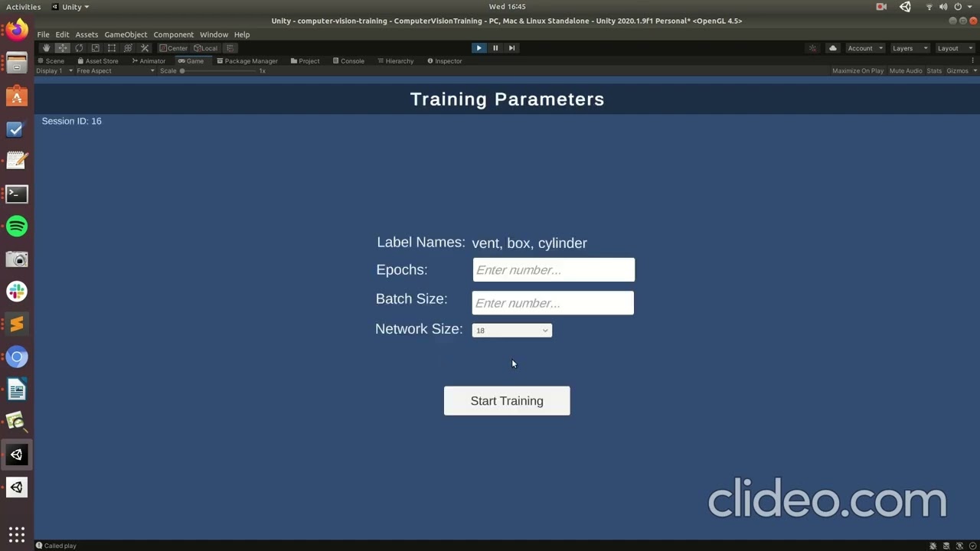Click screen recording indicator in top bar
This screenshot has height=551, width=980.
pyautogui.click(x=881, y=7)
